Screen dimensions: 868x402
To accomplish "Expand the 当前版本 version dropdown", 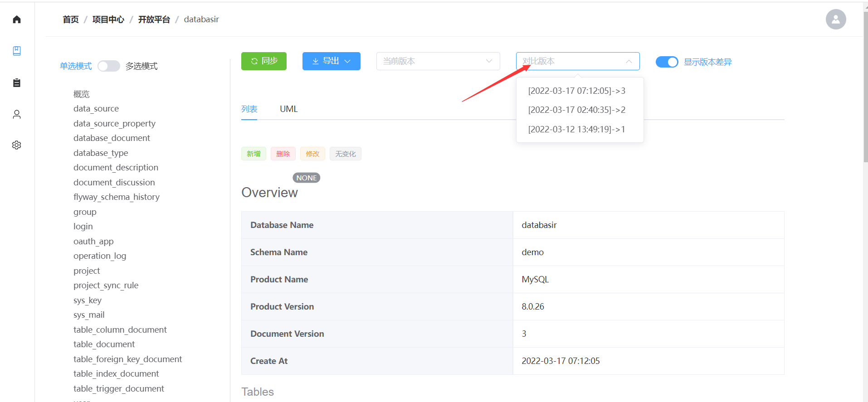I will point(438,61).
